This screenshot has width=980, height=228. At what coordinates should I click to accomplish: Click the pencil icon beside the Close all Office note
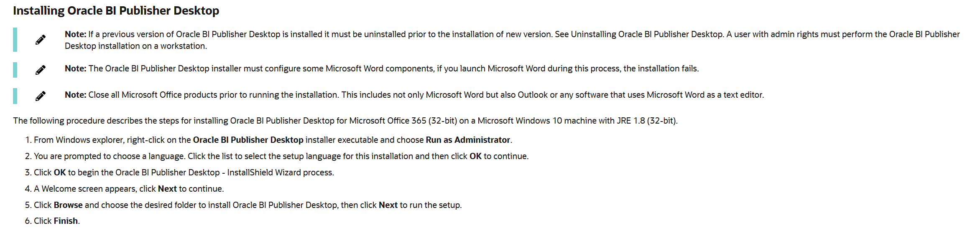[41, 96]
